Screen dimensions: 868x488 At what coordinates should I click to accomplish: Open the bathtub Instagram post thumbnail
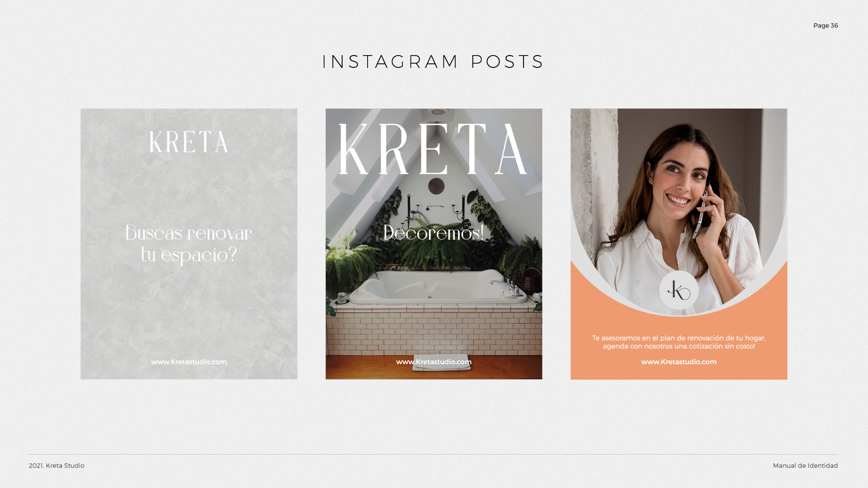point(434,244)
